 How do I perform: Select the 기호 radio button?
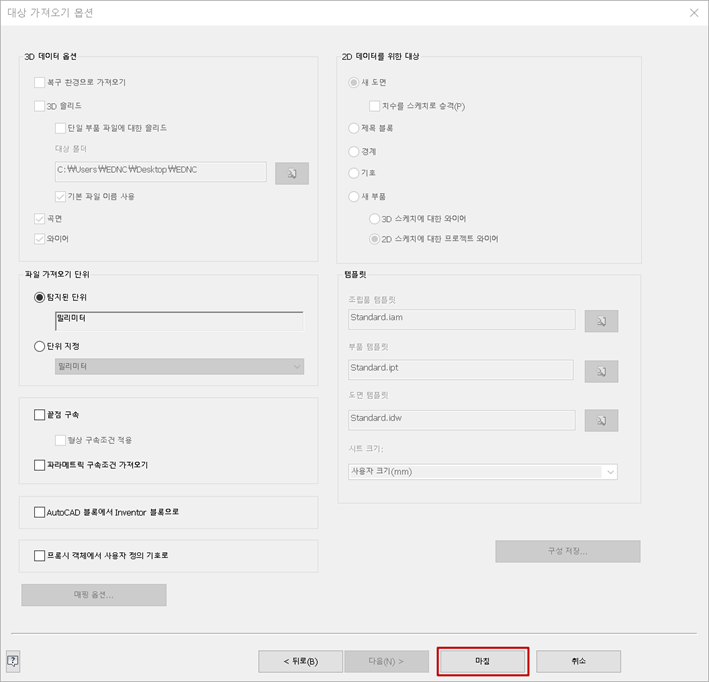coord(354,173)
